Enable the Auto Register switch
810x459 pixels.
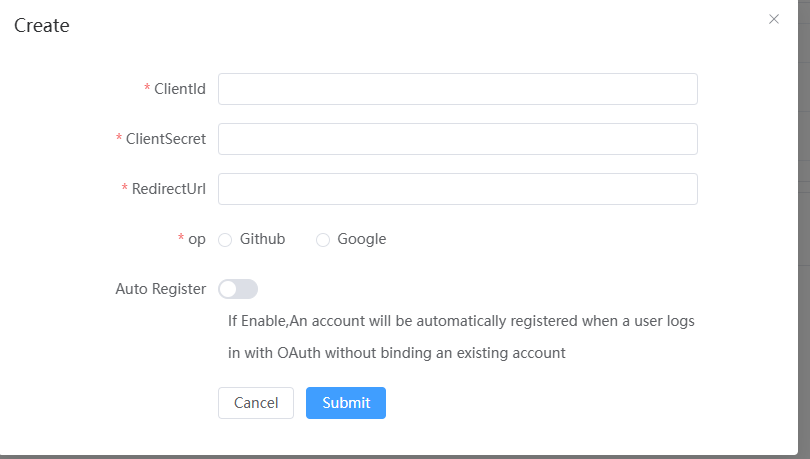click(x=238, y=289)
